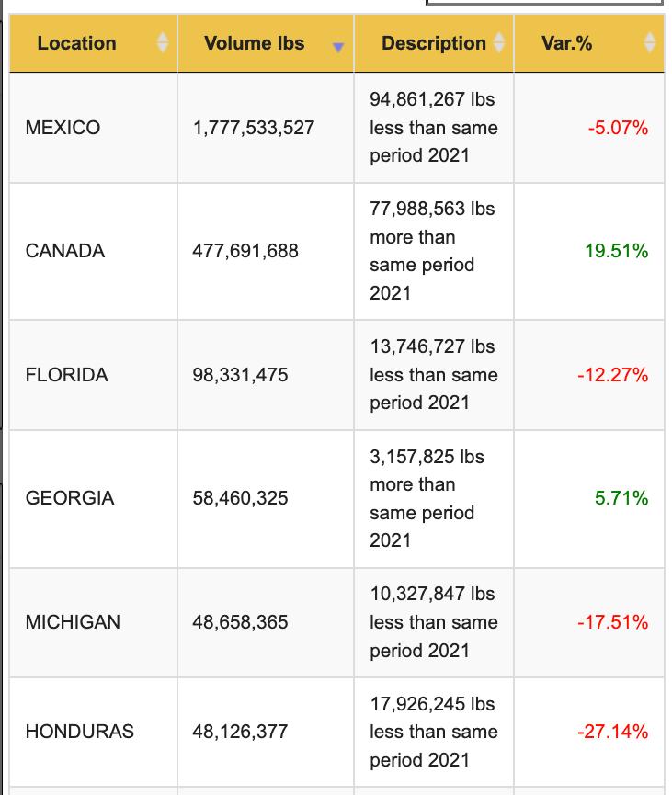Screen dimensions: 672x795
Task: Select the GEORGIA location cell
Action: click(70, 498)
